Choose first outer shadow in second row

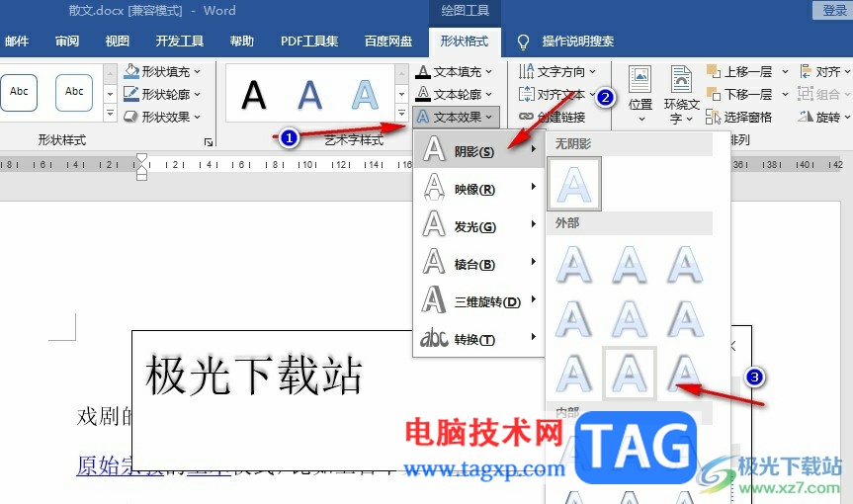click(x=574, y=319)
